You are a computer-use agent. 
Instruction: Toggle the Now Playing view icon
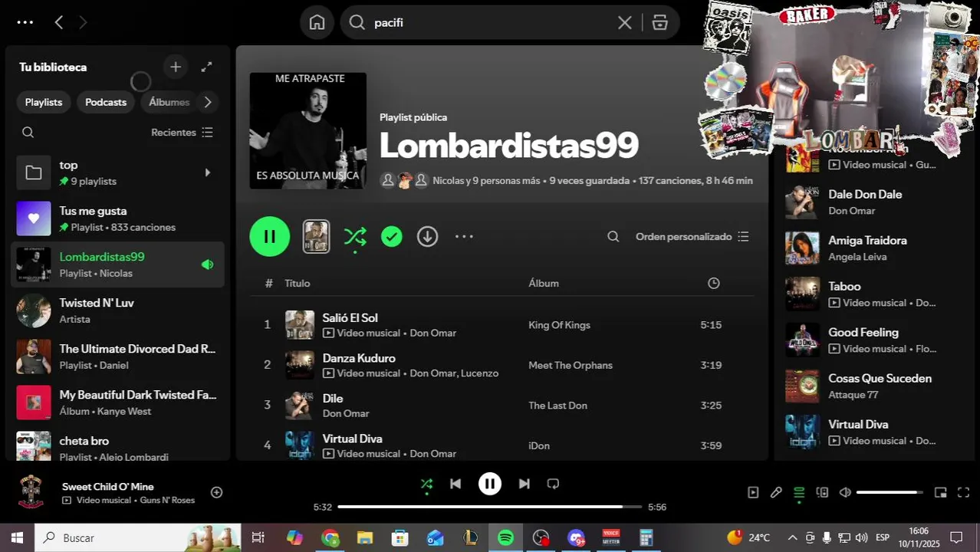(x=753, y=492)
